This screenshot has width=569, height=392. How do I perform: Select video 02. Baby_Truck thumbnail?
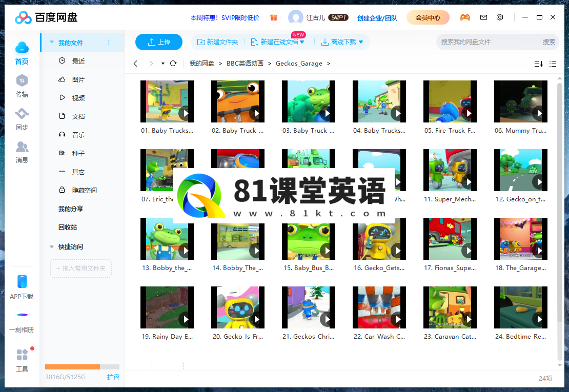point(238,101)
